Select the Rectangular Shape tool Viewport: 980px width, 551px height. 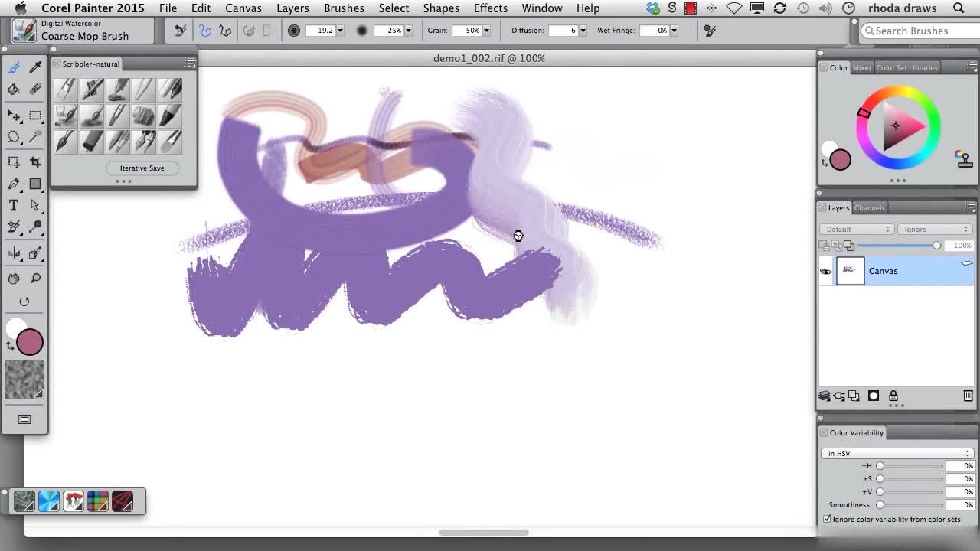(x=35, y=184)
